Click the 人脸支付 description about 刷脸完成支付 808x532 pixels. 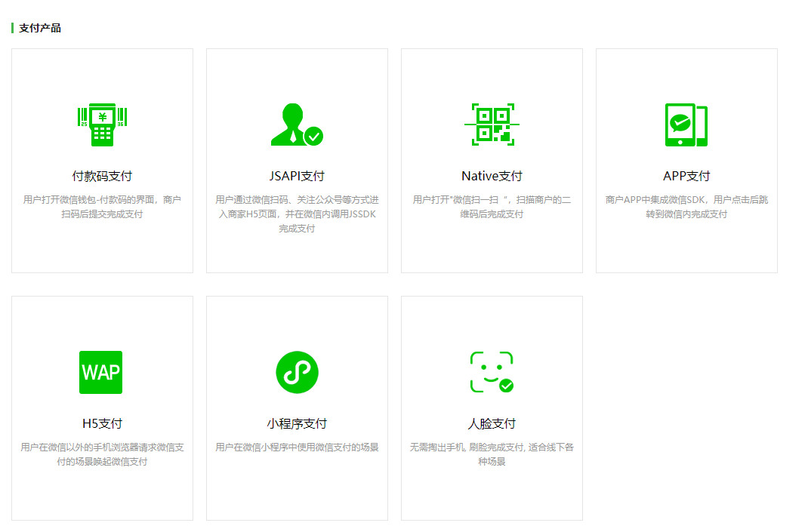492,455
